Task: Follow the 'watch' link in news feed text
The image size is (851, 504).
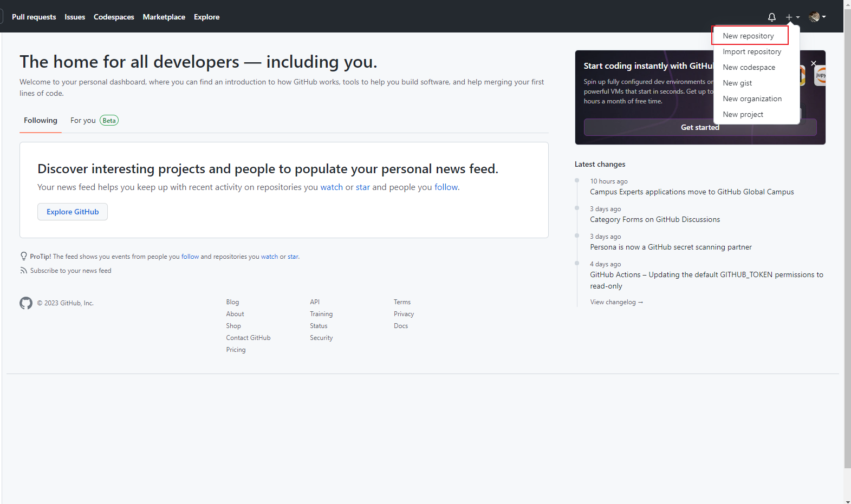Action: pos(332,187)
